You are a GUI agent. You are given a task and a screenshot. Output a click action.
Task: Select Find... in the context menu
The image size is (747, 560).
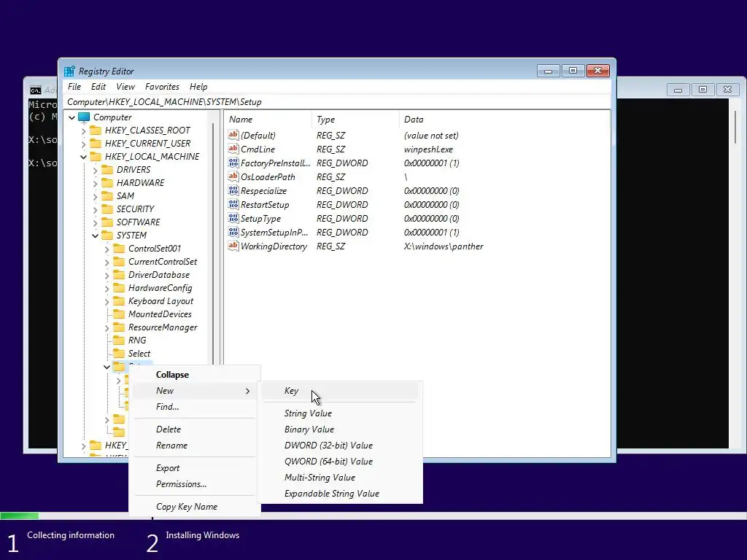coord(195,407)
